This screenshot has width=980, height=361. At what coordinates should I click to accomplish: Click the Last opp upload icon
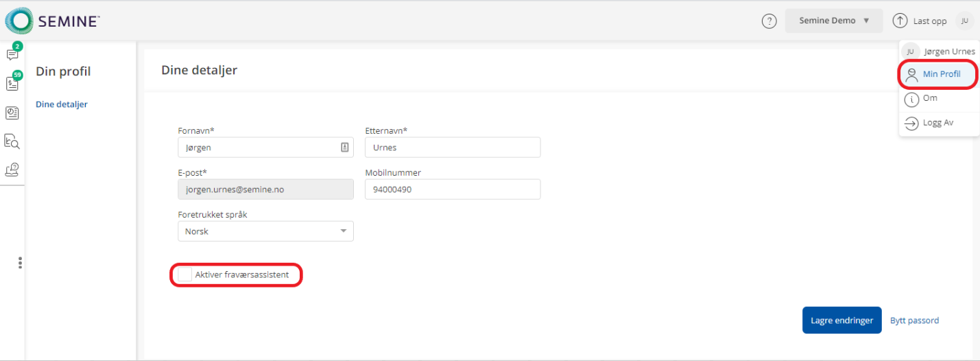click(900, 21)
